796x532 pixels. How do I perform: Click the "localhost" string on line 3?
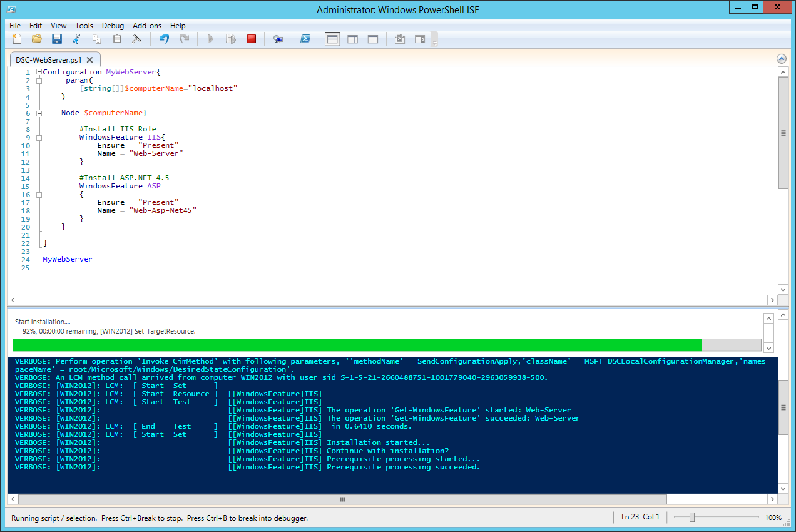pyautogui.click(x=213, y=88)
